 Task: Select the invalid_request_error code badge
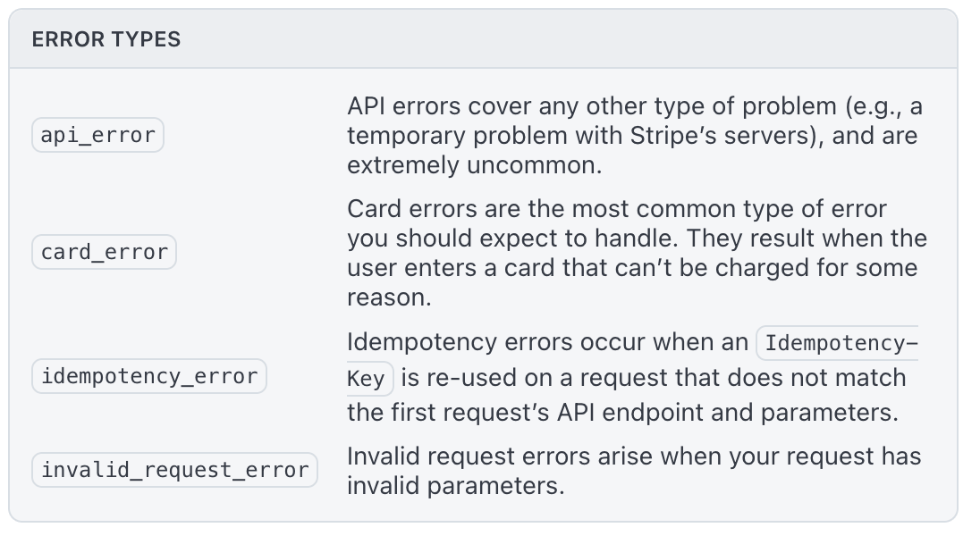click(175, 470)
